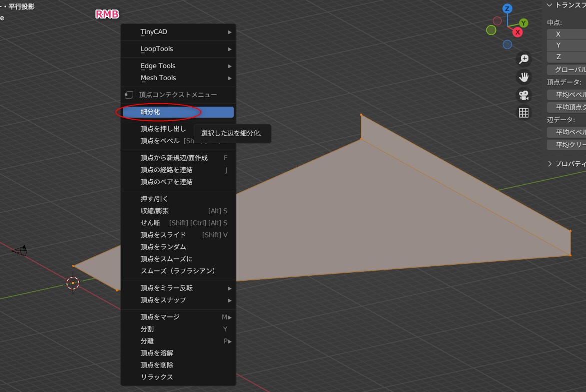This screenshot has height=392, width=586.
Task: Click the pan hand icon
Action: click(x=524, y=77)
